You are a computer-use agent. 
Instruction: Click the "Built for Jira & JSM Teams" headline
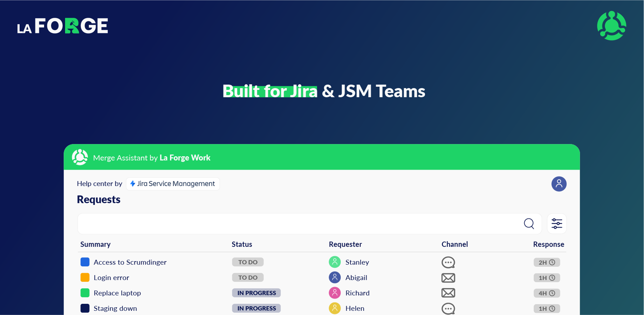click(x=324, y=91)
